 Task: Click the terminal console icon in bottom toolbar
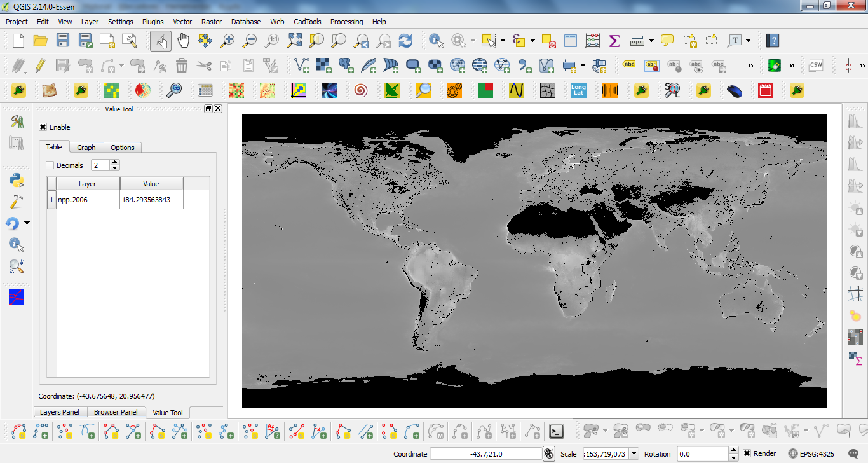tap(557, 431)
